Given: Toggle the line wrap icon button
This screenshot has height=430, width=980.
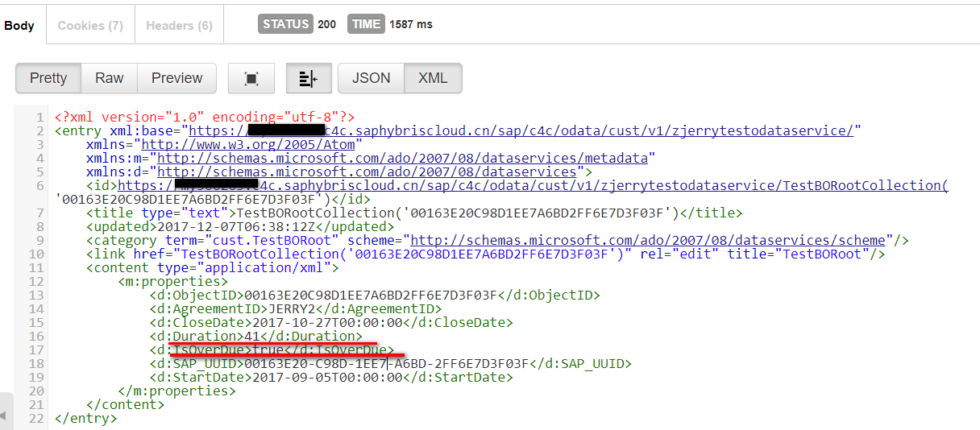Looking at the screenshot, I should pyautogui.click(x=308, y=78).
